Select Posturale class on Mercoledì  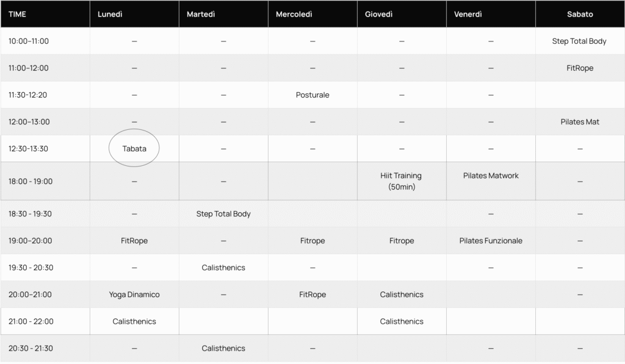[x=312, y=95]
